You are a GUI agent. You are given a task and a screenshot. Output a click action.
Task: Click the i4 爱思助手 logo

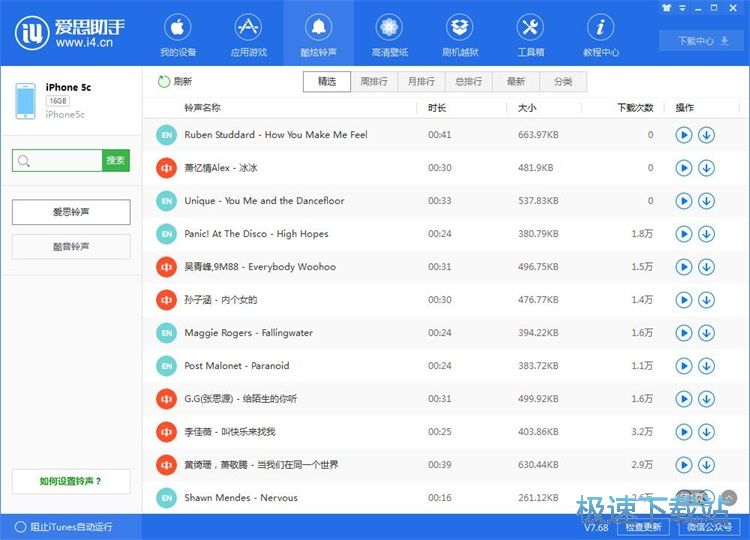(x=70, y=33)
